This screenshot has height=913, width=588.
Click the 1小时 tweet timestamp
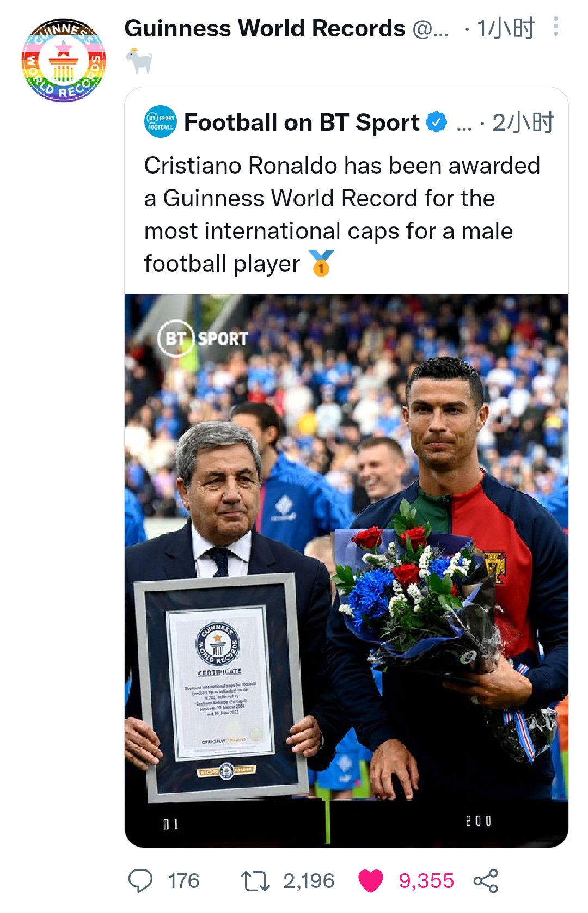[506, 28]
